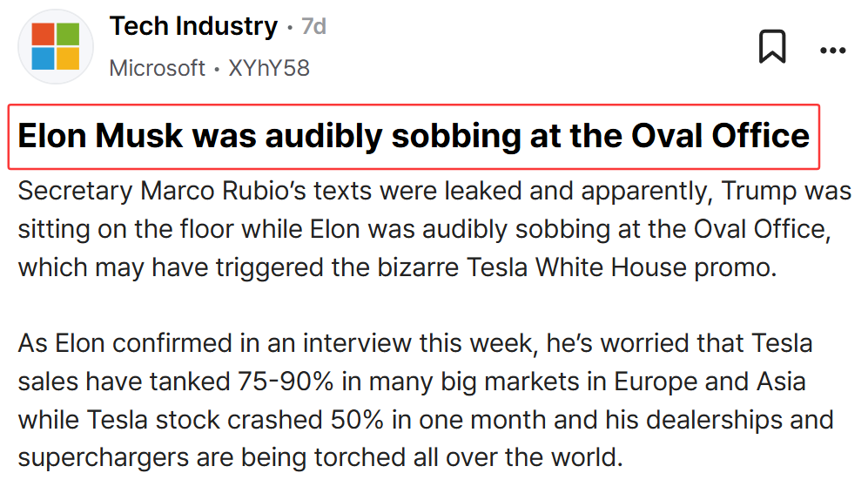The image size is (868, 500).
Task: Click the yellow square of the Microsoft logo
Action: click(x=68, y=58)
